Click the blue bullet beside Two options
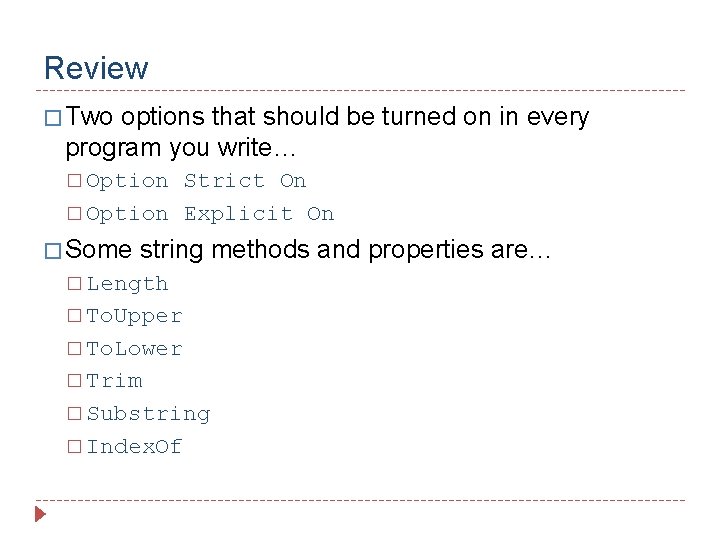Image resolution: width=720 pixels, height=540 pixels. tap(53, 118)
